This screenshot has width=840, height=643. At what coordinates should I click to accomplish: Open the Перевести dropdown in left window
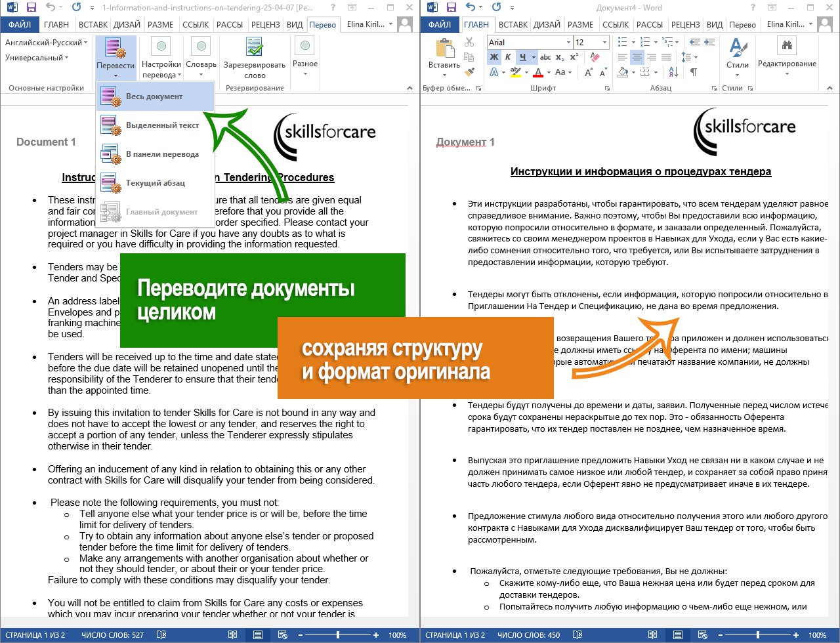pos(115,58)
